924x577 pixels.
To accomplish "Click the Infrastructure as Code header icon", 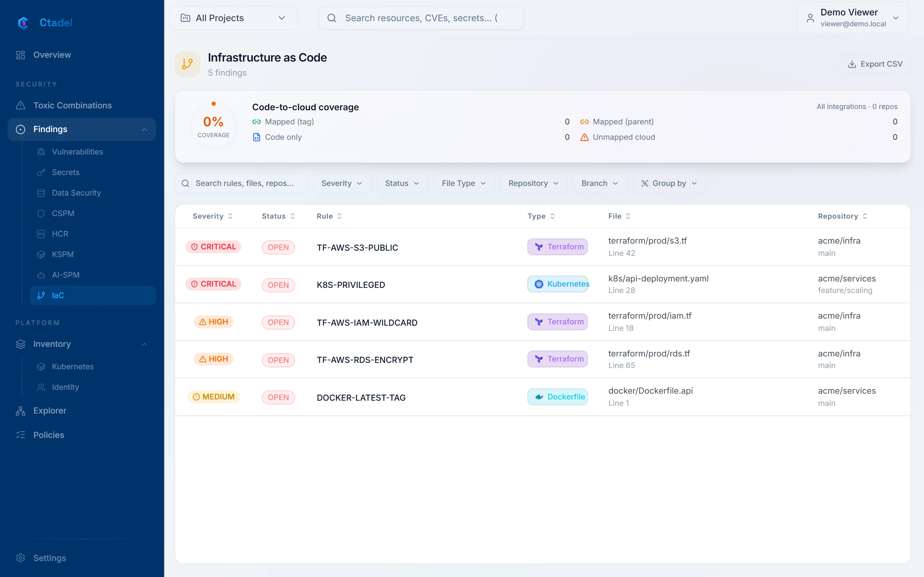I will [x=187, y=64].
